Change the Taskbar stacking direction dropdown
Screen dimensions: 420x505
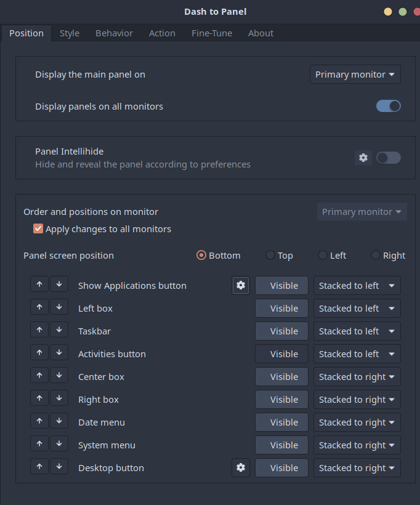click(x=357, y=331)
